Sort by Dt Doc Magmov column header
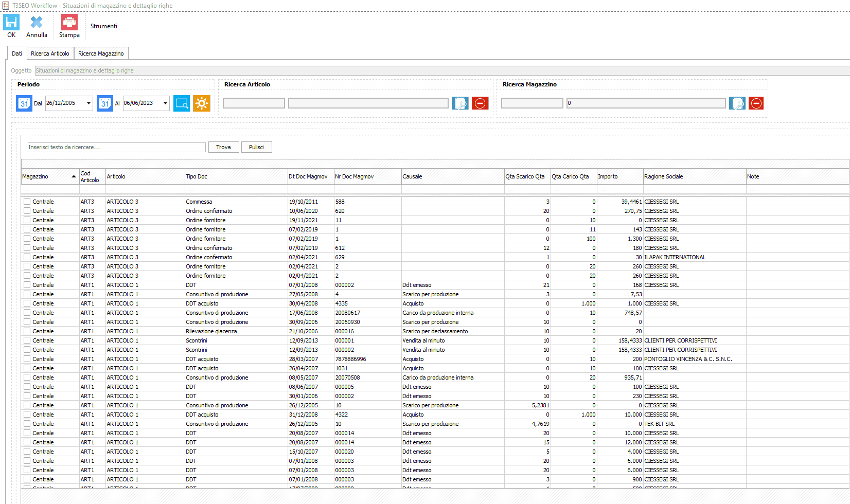The image size is (850, 504). click(x=311, y=176)
